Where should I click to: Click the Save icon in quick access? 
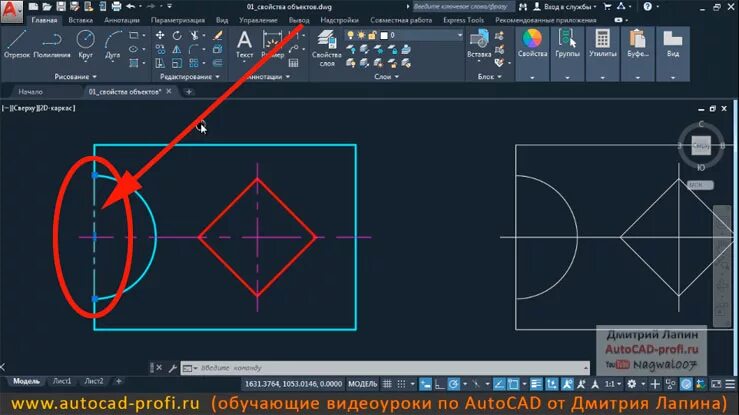point(61,7)
